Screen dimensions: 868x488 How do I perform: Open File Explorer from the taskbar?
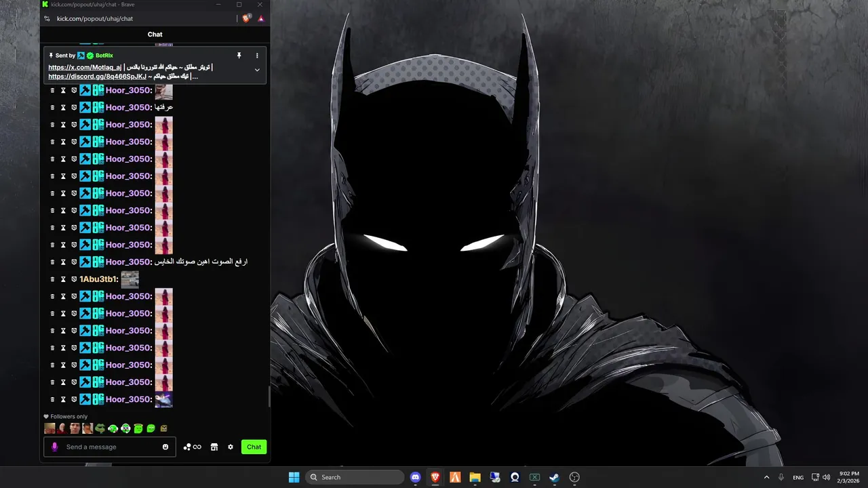pyautogui.click(x=475, y=477)
